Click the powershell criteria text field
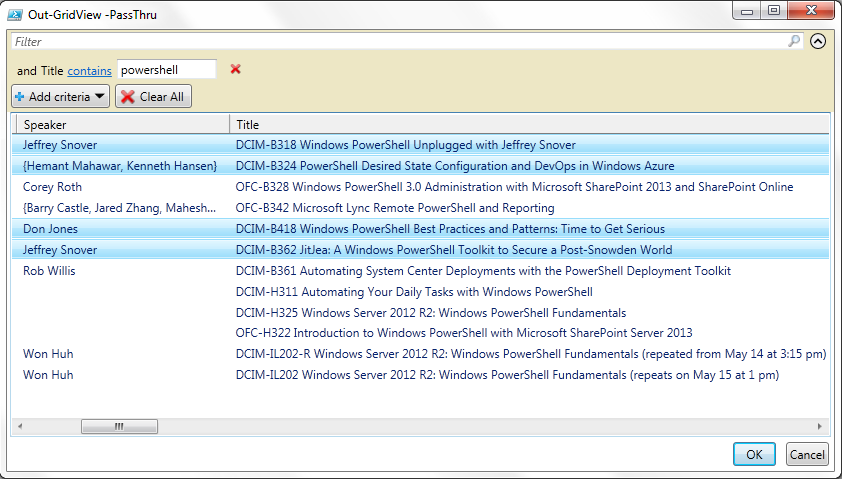 pyautogui.click(x=166, y=70)
